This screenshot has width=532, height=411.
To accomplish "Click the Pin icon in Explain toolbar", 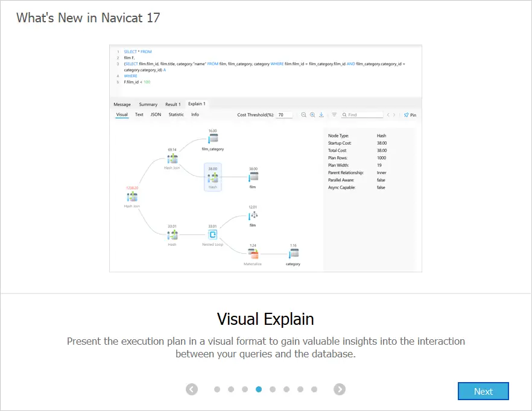I will tap(410, 115).
